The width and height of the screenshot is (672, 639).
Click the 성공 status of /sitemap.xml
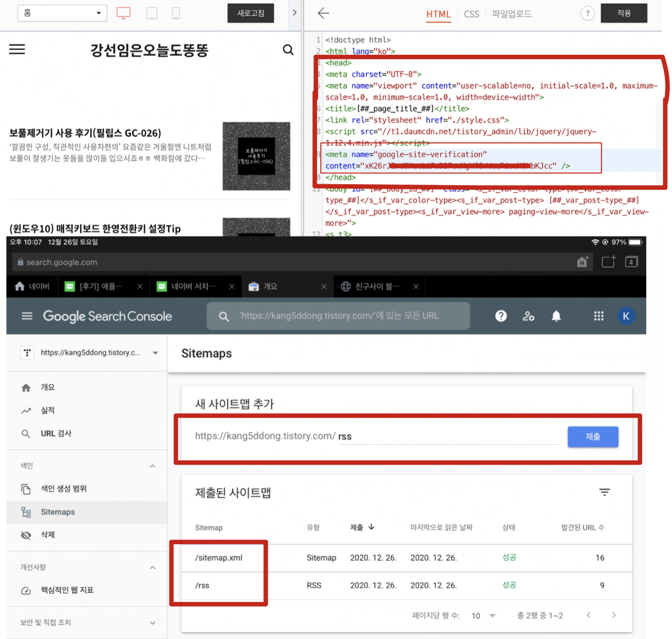pyautogui.click(x=509, y=557)
